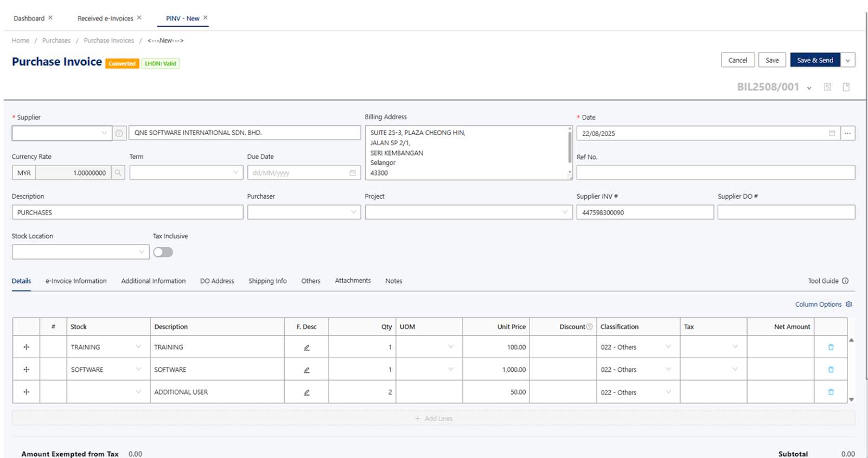
Task: Go to Purchases breadcrumb link
Action: click(56, 41)
